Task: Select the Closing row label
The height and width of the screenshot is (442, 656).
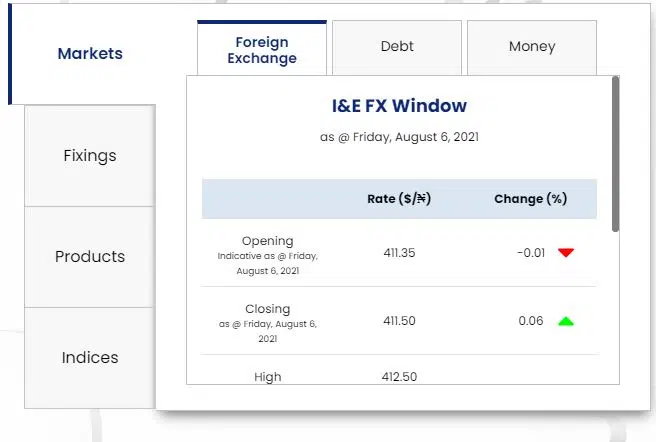Action: point(268,309)
